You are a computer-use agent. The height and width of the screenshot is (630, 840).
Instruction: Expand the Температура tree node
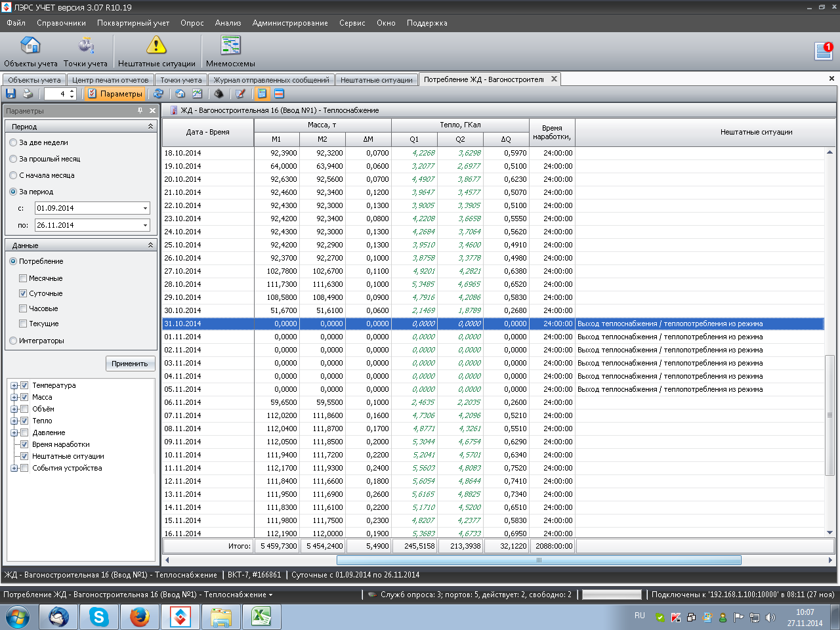pos(14,385)
